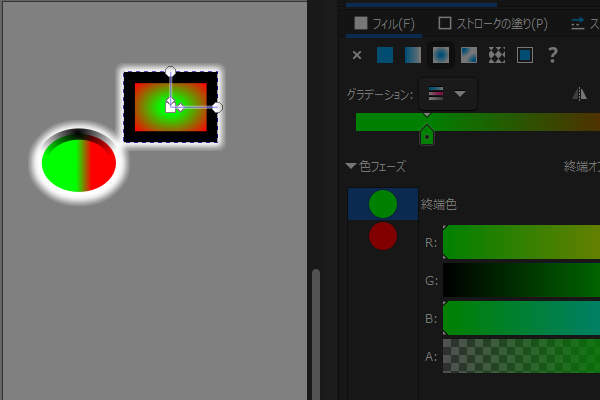Select the green 終端色 stop swatch
The image size is (600, 400).
pos(383,204)
